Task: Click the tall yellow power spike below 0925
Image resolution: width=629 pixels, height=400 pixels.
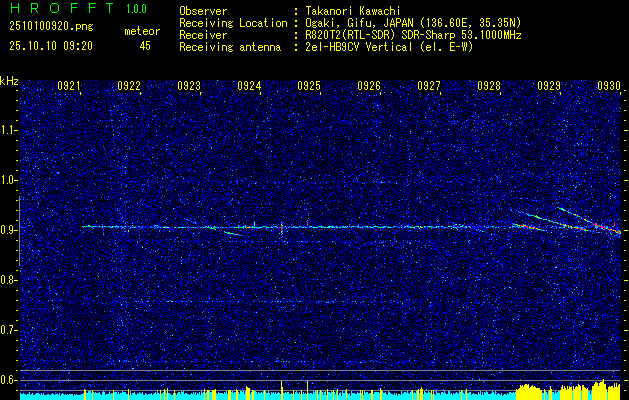Action: click(x=308, y=390)
